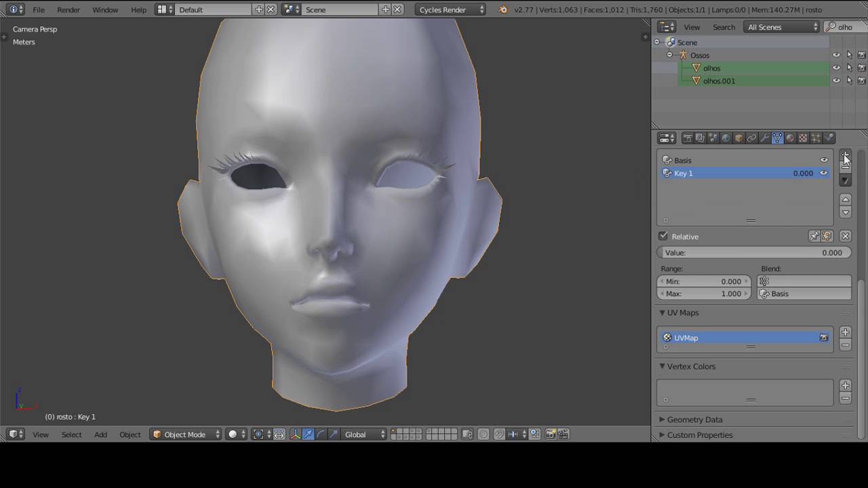Open the Texture properties tab
Image resolution: width=868 pixels, height=488 pixels.
click(803, 138)
